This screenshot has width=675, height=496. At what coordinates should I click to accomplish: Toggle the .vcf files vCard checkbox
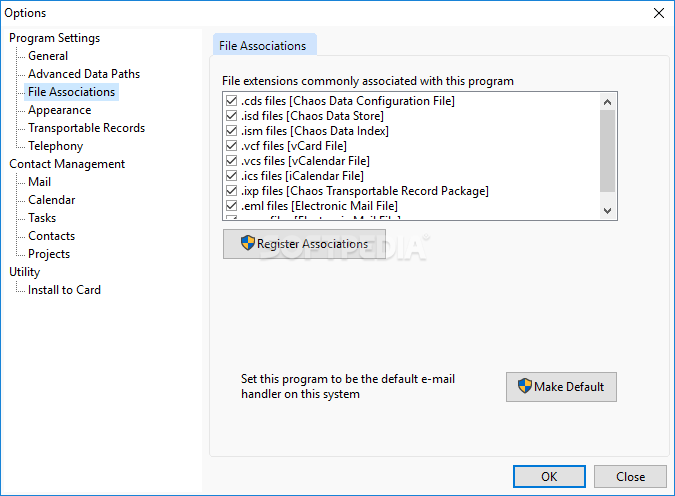(x=232, y=146)
